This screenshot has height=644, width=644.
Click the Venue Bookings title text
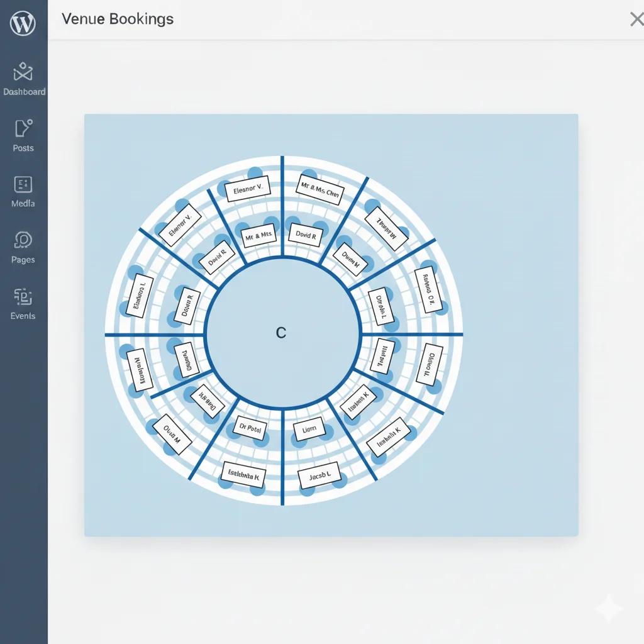pyautogui.click(x=118, y=19)
